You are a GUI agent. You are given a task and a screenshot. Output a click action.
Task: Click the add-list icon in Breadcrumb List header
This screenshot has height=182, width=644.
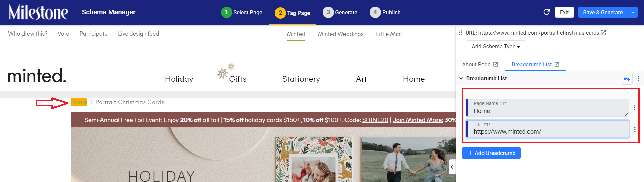pos(627,79)
